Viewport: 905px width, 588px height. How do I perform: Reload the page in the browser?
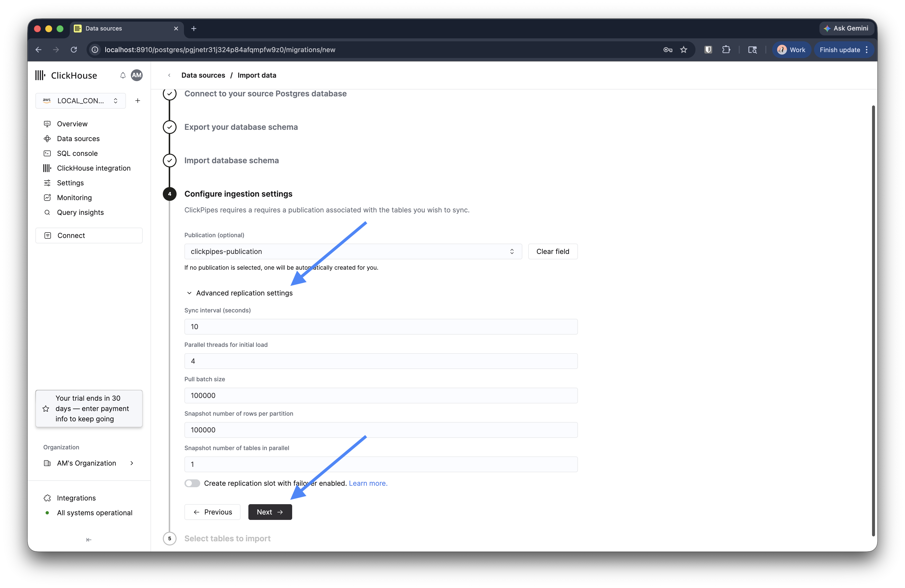point(74,50)
